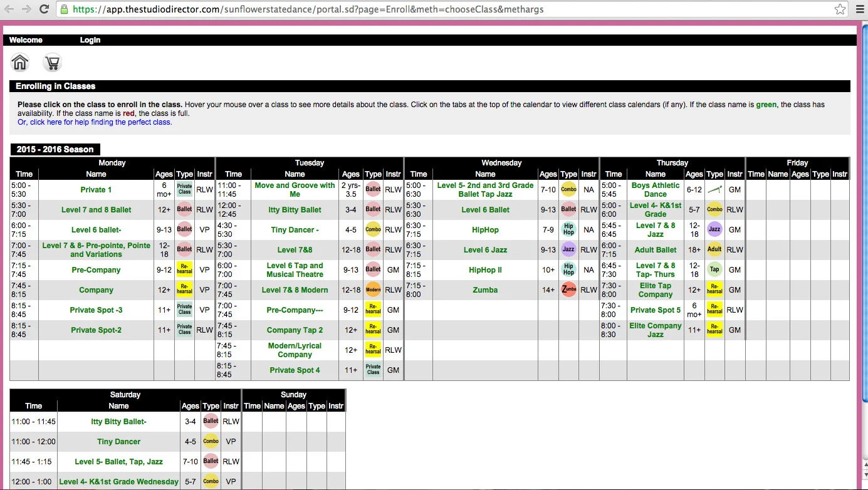
Task: Enroll in Level 7 and 8 Ballet
Action: [97, 210]
